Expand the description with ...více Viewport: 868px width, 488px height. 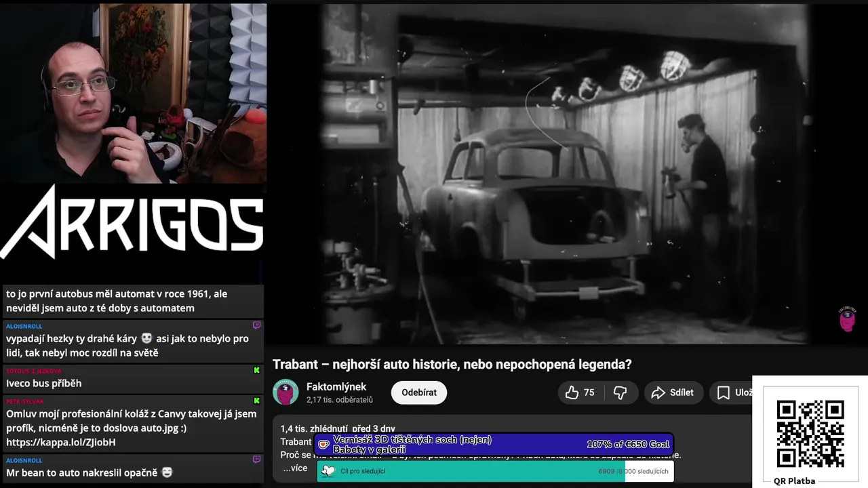click(295, 468)
